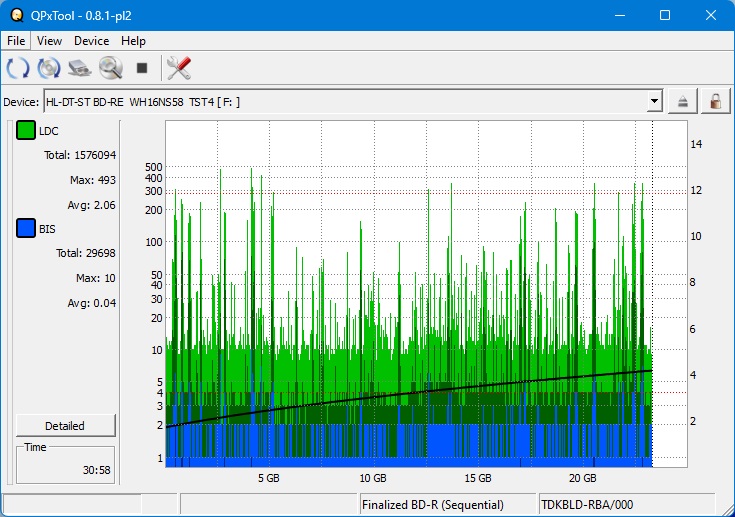Click the TDKBLD-RBA/000 media ID status
This screenshot has height=517, width=735.
(587, 505)
